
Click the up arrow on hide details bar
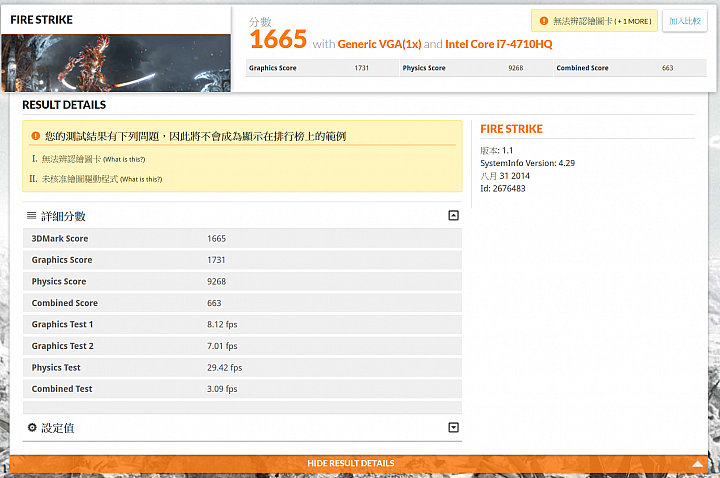click(x=698, y=464)
